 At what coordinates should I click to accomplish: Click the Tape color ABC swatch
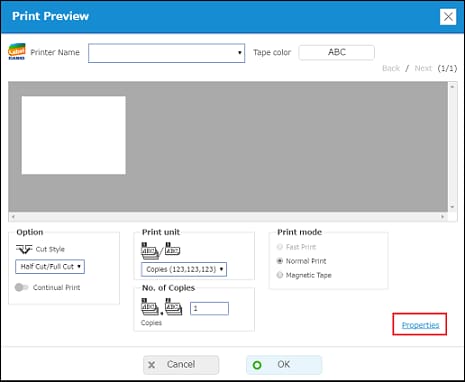(x=337, y=52)
